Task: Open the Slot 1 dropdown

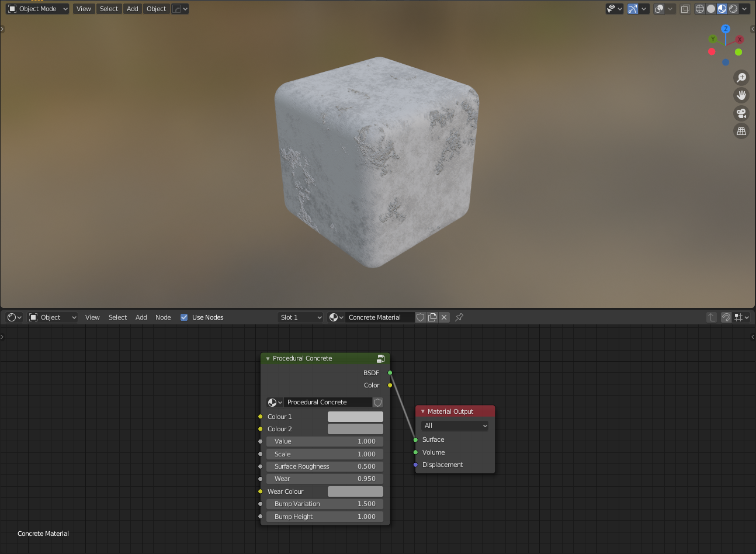Action: point(300,317)
